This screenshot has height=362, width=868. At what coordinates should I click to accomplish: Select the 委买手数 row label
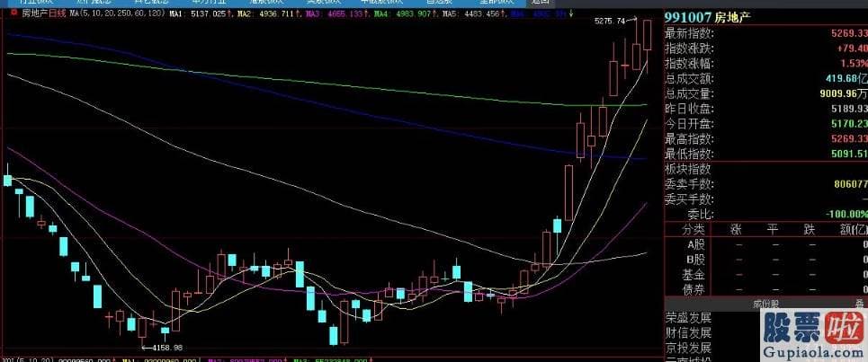689,199
